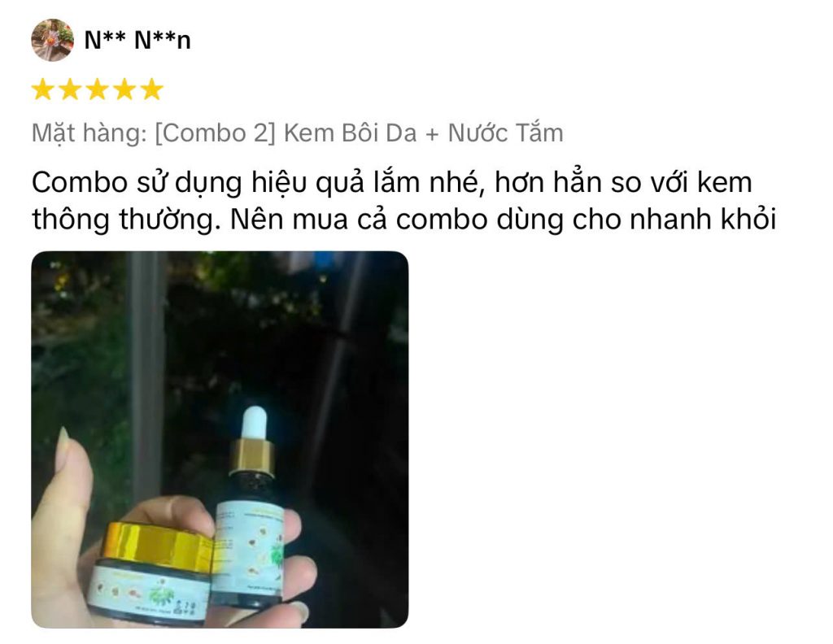
Task: Click the cream jar's gold lid
Action: click(x=159, y=546)
